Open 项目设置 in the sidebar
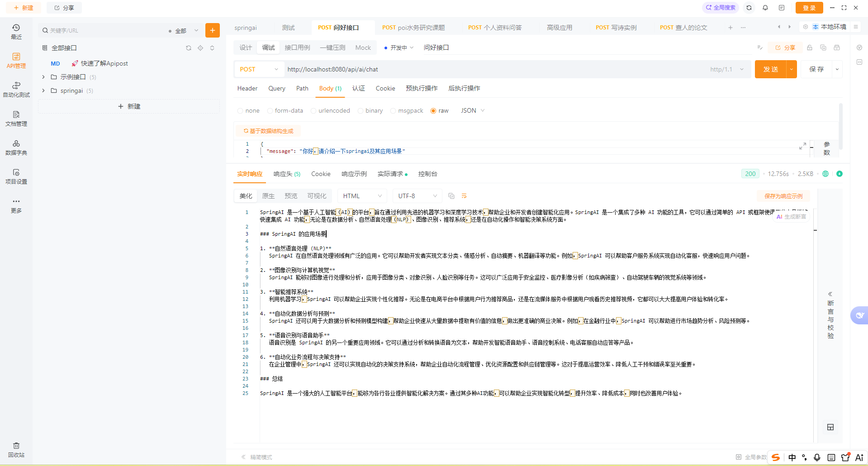868x466 pixels. click(x=16, y=176)
